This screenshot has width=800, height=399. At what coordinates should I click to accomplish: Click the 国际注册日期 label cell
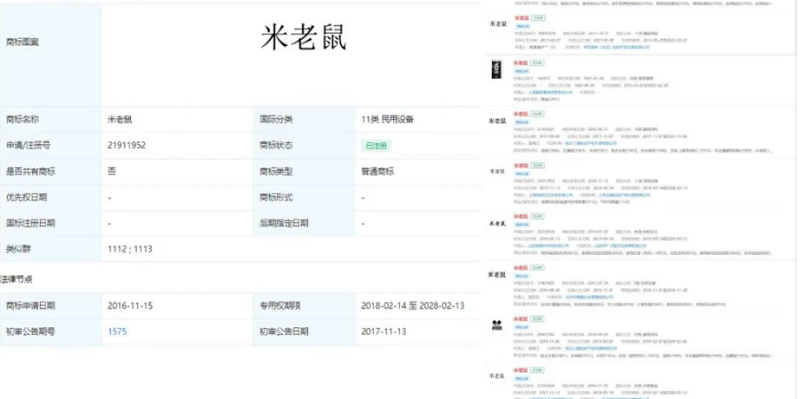[x=51, y=223]
